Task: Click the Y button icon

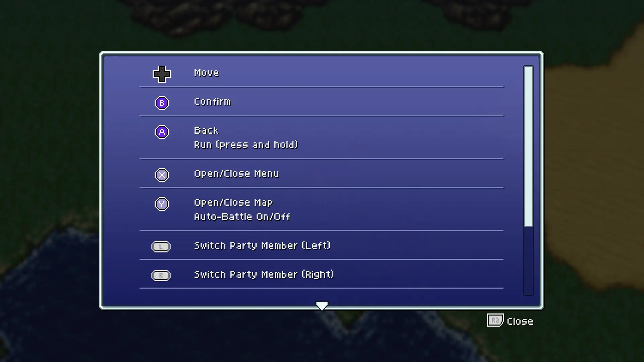Action: 162,203
